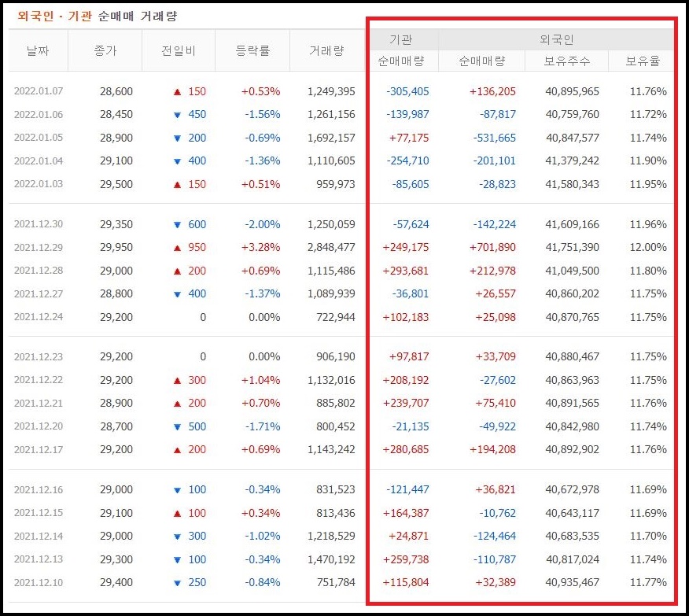
Task: Click the change rate -1.71%
Action: 263,426
